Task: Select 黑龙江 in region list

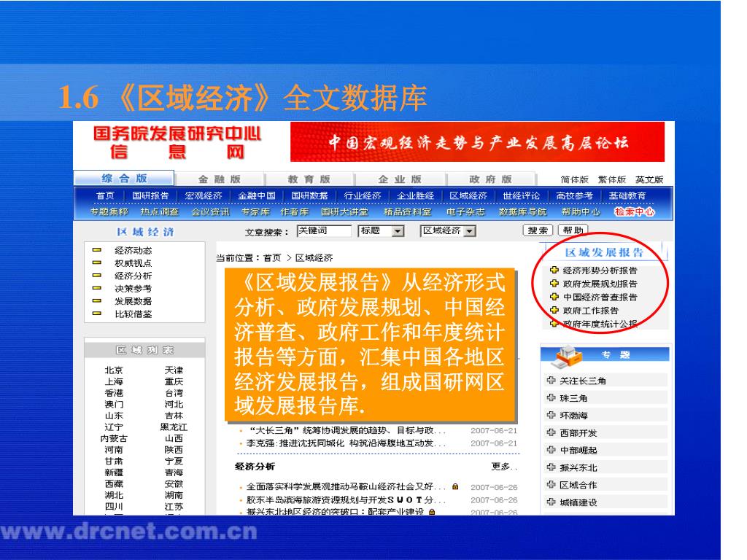Action: click(x=174, y=427)
